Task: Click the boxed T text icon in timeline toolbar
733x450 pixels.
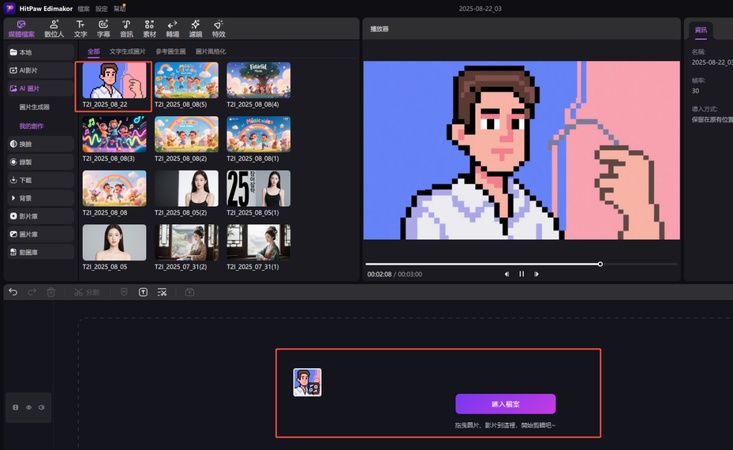Action: [143, 292]
